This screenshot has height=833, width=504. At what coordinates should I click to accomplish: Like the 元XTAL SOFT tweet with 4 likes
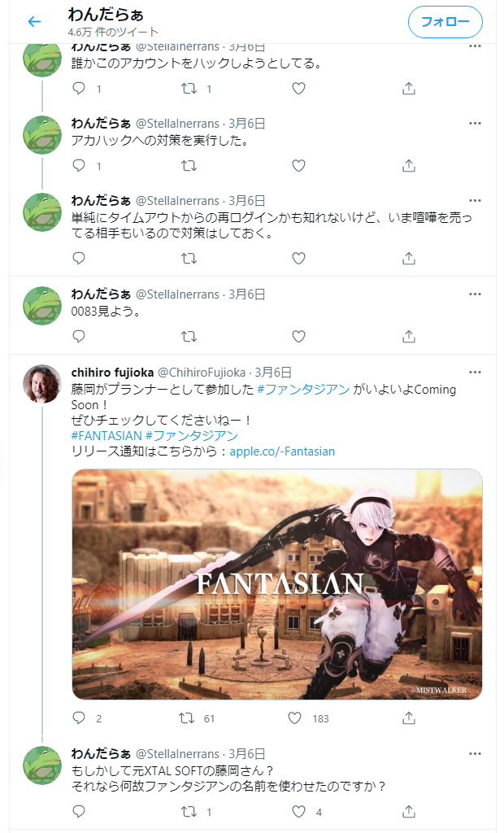point(299,811)
